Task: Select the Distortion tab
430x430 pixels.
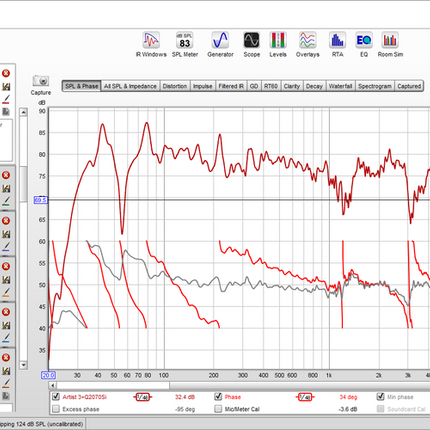Action: pos(175,86)
